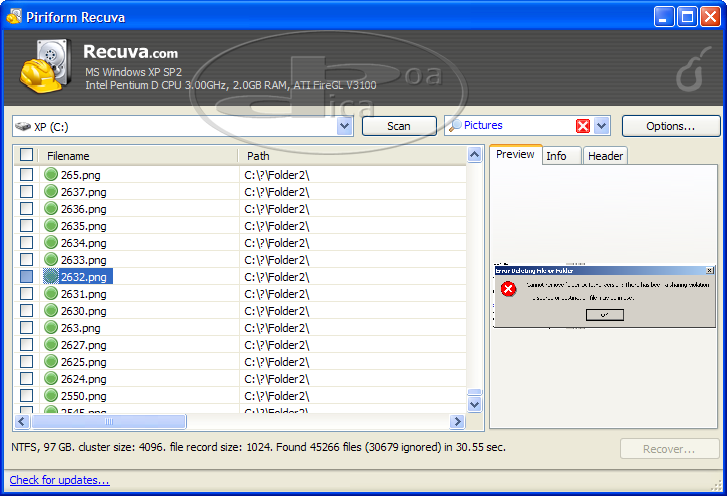This screenshot has height=496, width=727.
Task: Follow the Check for updates link
Action: click(59, 481)
